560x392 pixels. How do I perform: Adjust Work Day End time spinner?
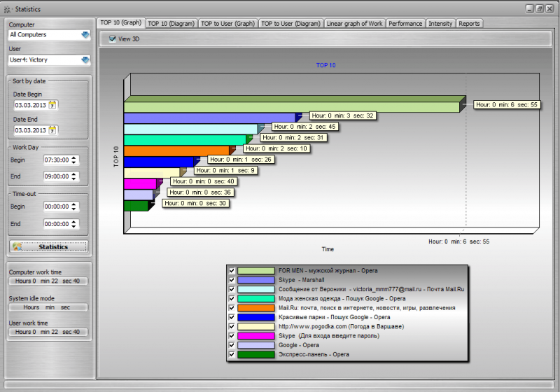coord(73,176)
